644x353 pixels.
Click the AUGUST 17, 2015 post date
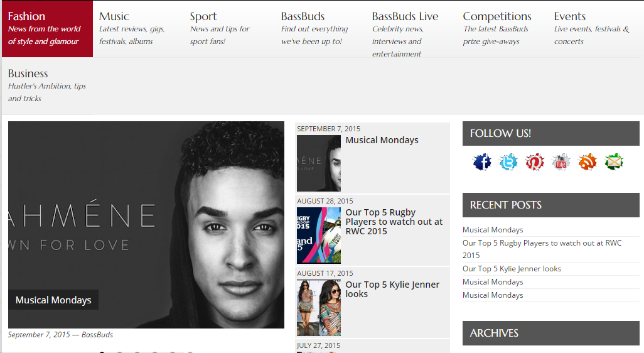[x=325, y=273]
